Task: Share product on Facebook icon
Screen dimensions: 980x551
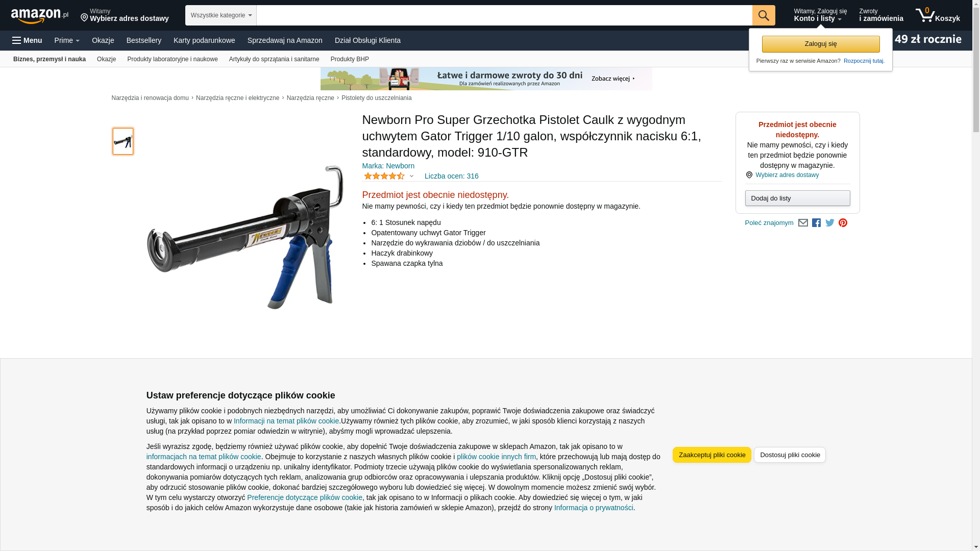Action: [816, 223]
